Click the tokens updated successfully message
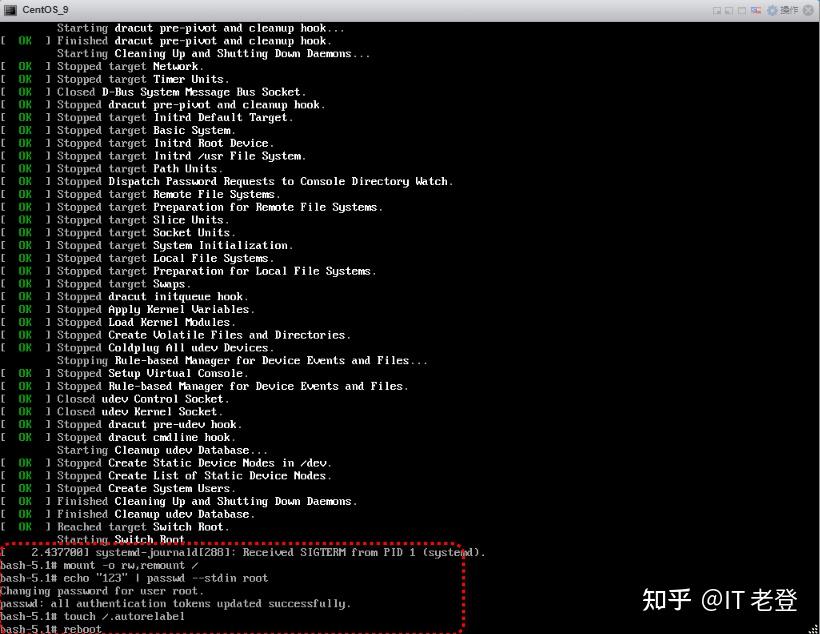 pos(175,603)
